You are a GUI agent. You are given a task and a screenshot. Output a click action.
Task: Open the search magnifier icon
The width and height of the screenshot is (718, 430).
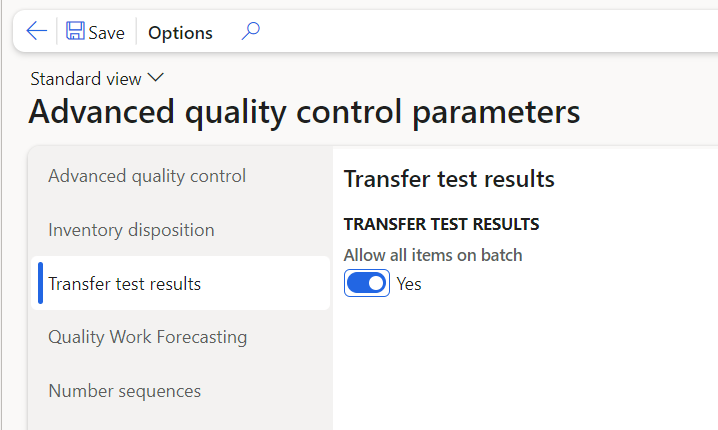click(250, 32)
